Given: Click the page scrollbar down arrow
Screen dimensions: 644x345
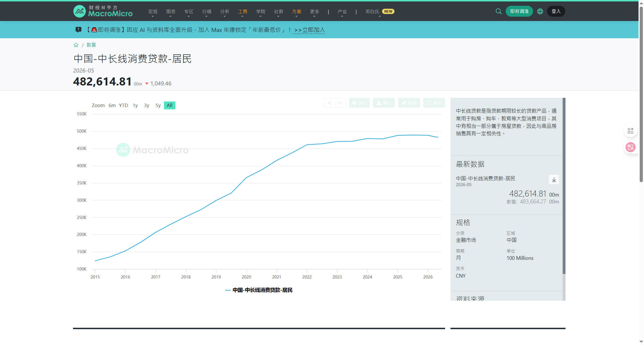Looking at the screenshot, I should click(641, 342).
